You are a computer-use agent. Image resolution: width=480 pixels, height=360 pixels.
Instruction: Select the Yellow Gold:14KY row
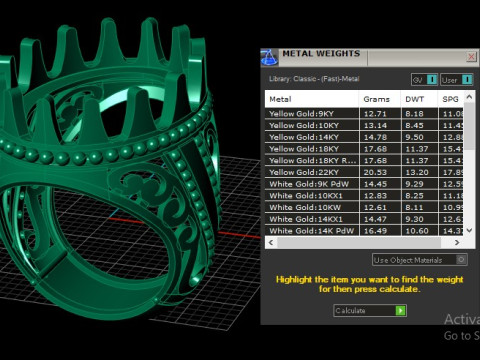pyautogui.click(x=364, y=137)
